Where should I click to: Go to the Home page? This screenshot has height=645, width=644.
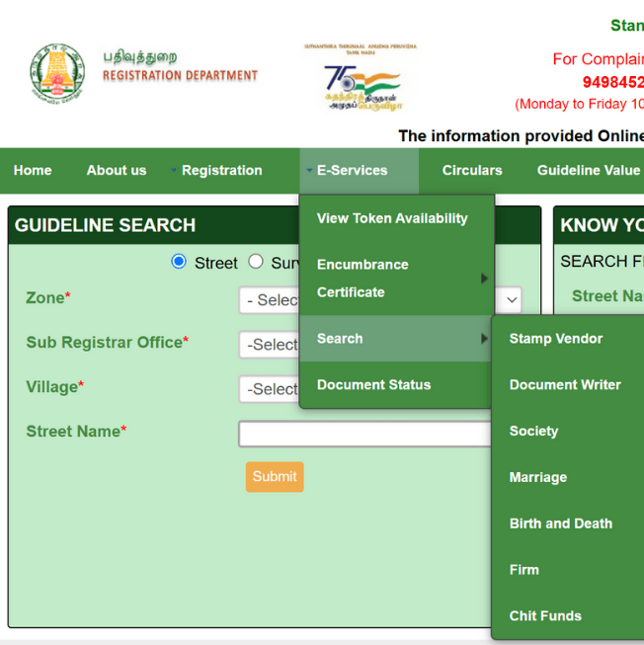pos(33,170)
